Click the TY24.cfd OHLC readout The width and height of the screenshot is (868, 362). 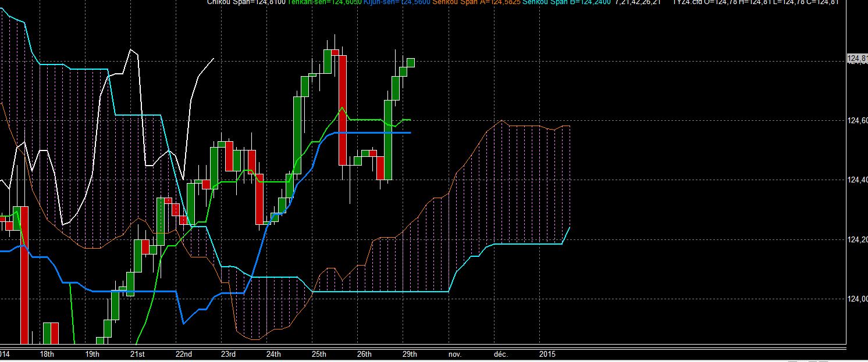point(755,2)
